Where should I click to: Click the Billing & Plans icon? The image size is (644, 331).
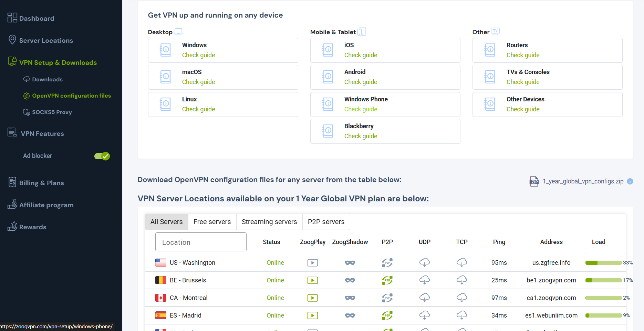click(12, 182)
